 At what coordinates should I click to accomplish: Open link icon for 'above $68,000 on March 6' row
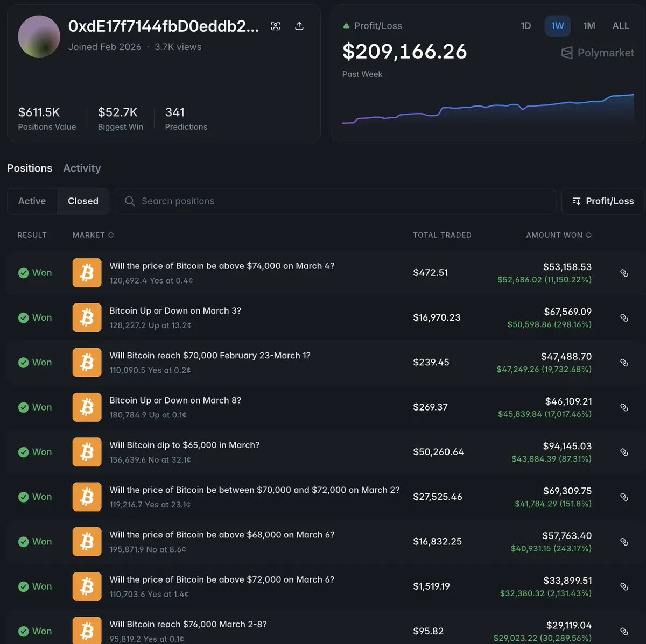(624, 542)
